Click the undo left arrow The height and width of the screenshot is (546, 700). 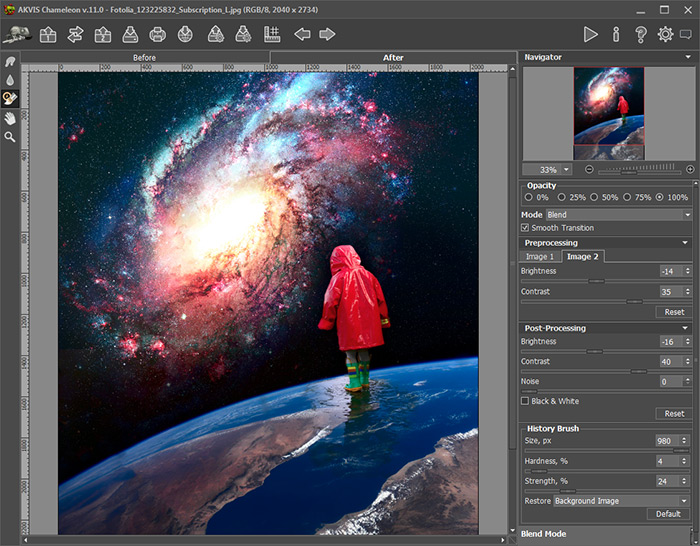click(302, 34)
